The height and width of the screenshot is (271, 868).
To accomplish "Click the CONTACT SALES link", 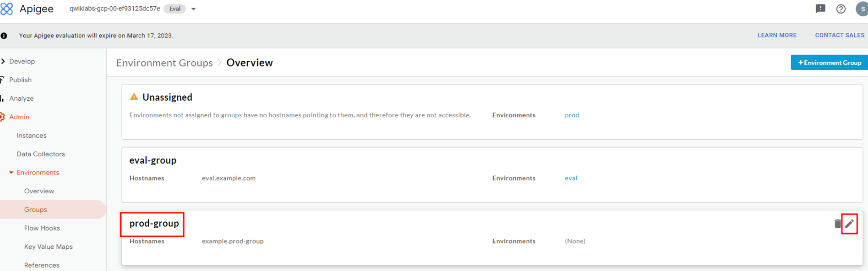I will (x=839, y=35).
